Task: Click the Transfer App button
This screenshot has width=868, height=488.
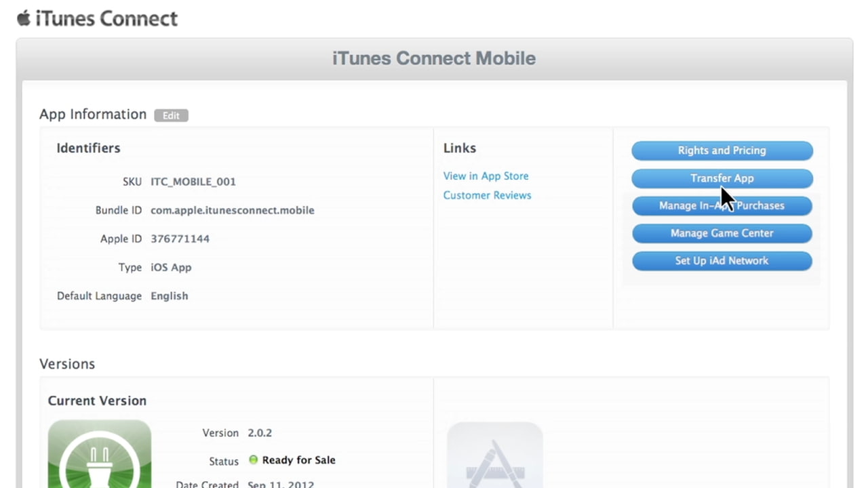Action: click(722, 178)
